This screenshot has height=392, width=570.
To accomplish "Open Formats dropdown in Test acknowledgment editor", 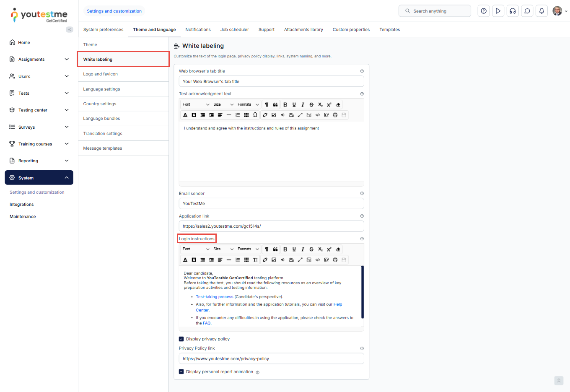I will (248, 105).
